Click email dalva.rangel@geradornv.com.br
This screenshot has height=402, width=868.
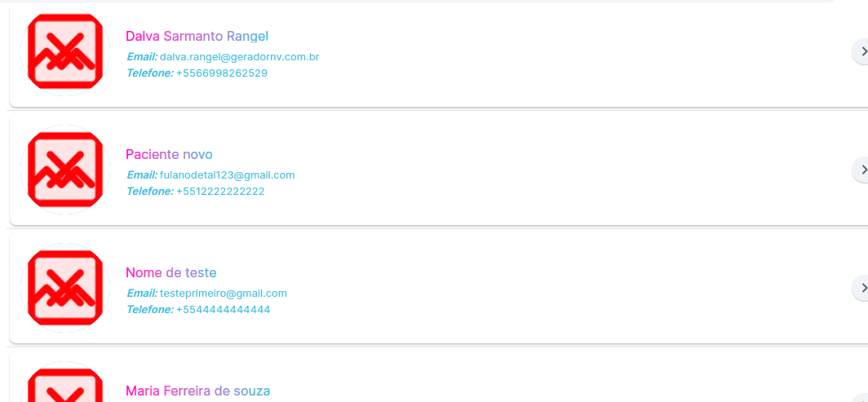point(240,57)
